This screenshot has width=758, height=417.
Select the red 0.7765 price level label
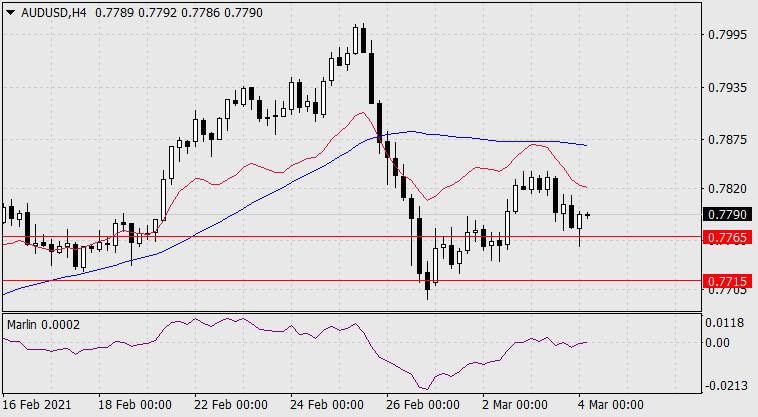[727, 237]
